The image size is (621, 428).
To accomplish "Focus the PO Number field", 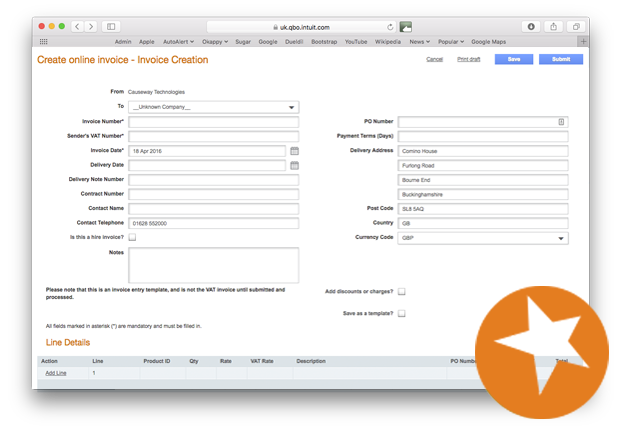I will coord(483,122).
